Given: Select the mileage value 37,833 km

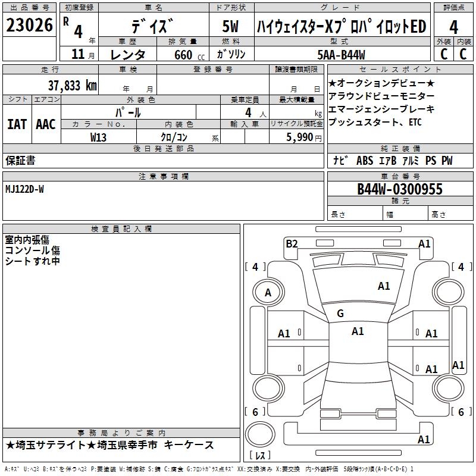Looking at the screenshot, I should pyautogui.click(x=72, y=86).
